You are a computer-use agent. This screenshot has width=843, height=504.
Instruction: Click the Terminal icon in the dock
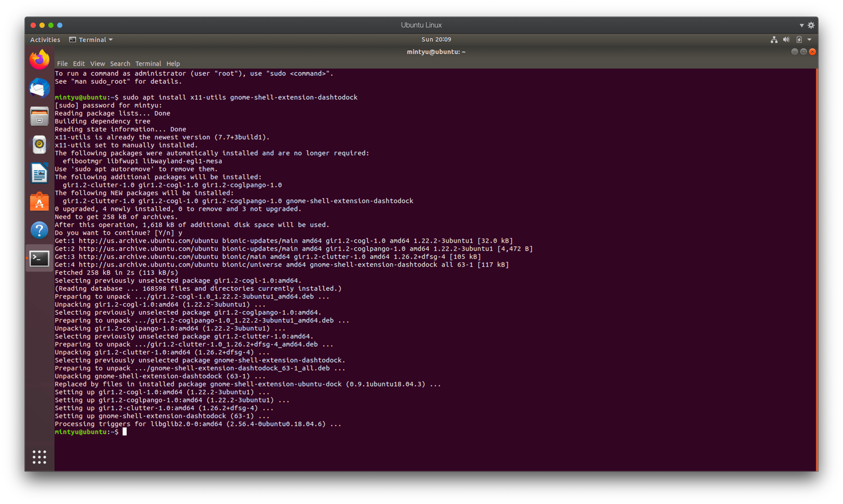(x=39, y=258)
